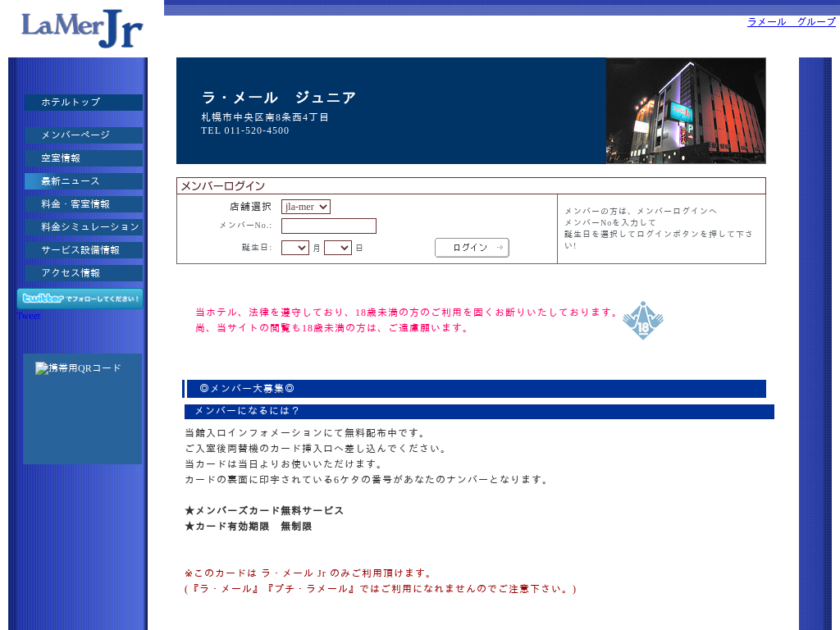
Task: Click the Twitter follow badge
Action: pos(80,299)
